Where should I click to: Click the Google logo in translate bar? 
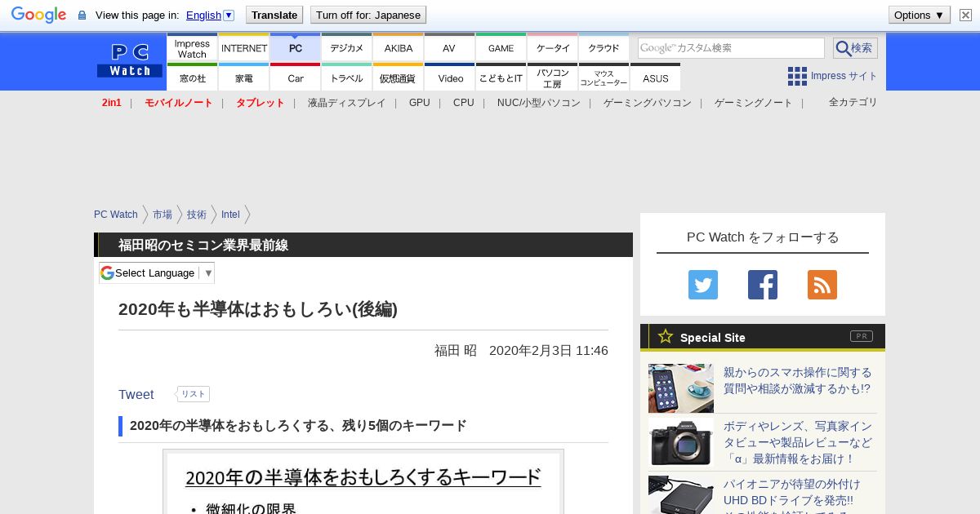38,15
